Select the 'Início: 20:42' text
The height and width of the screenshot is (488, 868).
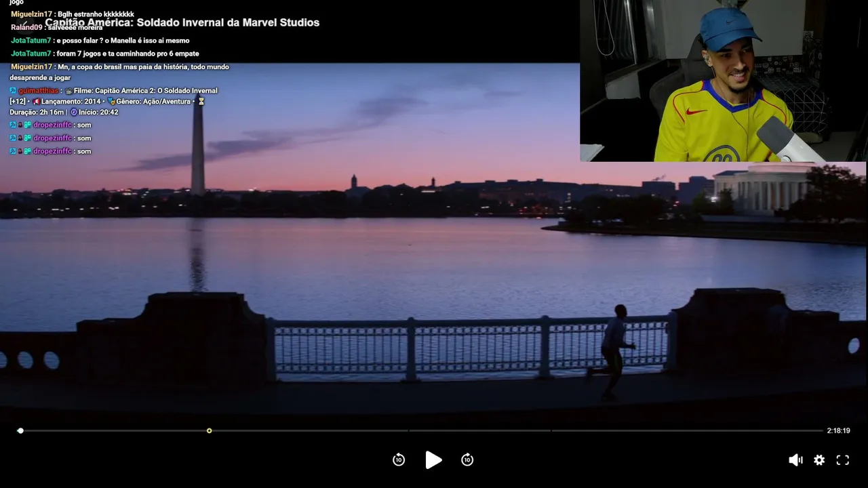(99, 113)
